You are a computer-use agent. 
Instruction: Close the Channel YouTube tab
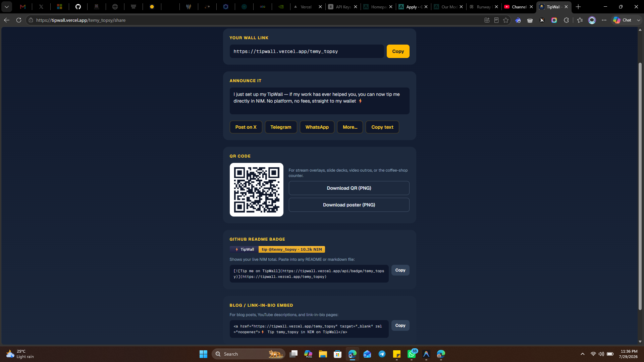[531, 7]
